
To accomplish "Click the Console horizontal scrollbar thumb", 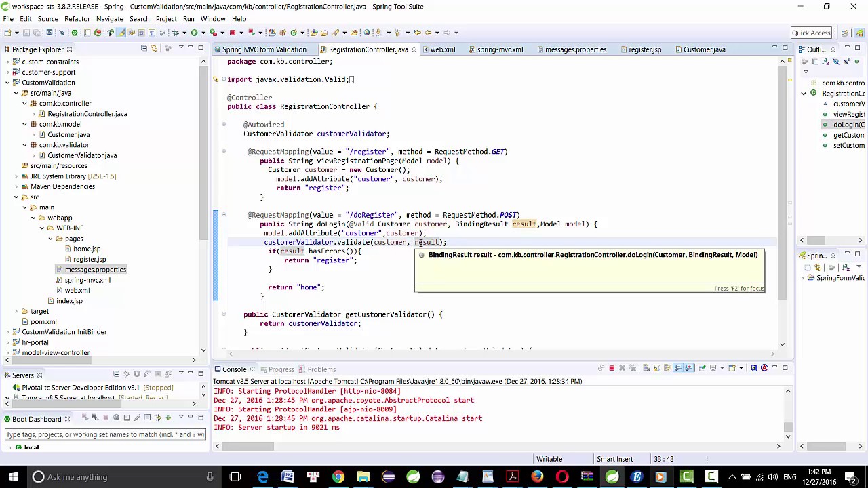I will [249, 446].
